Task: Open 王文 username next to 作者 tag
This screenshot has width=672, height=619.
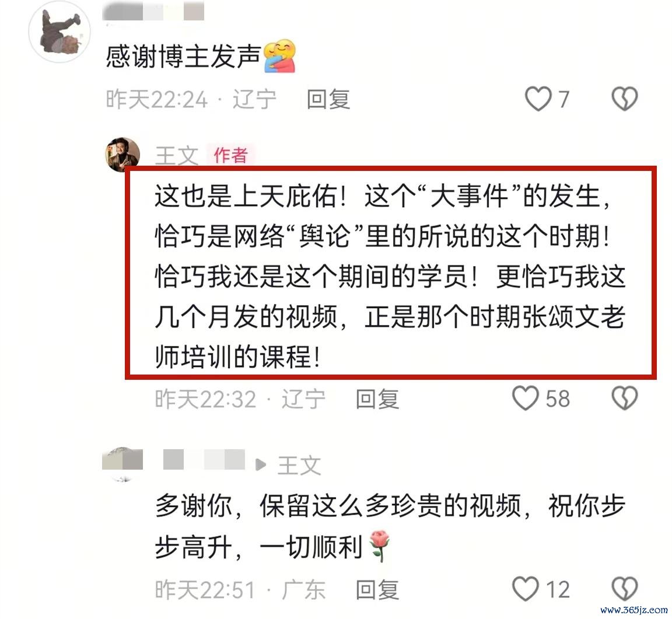Action: [177, 155]
